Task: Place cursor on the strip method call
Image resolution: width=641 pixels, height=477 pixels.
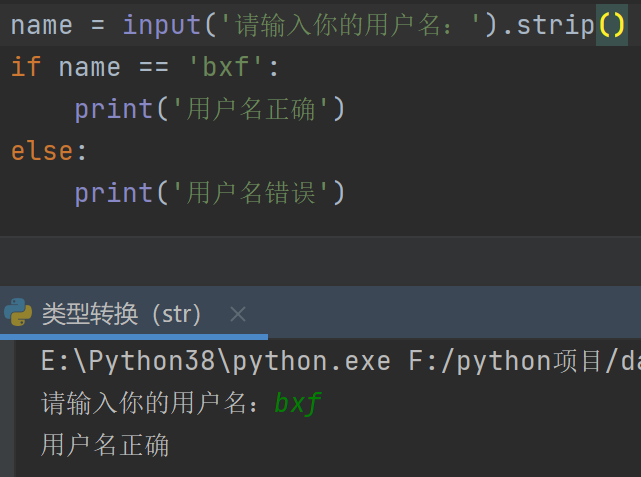Action: click(x=555, y=24)
